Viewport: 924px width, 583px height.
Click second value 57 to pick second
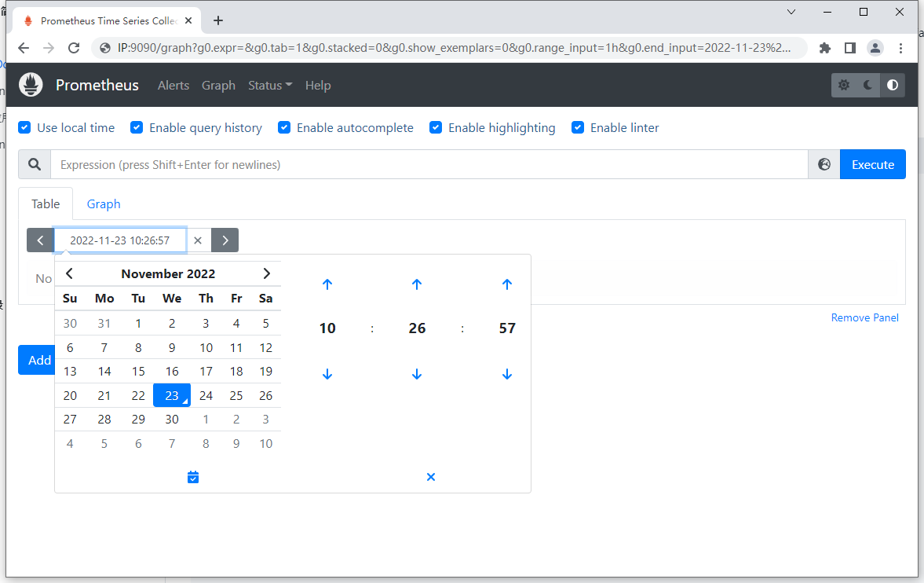[507, 328]
